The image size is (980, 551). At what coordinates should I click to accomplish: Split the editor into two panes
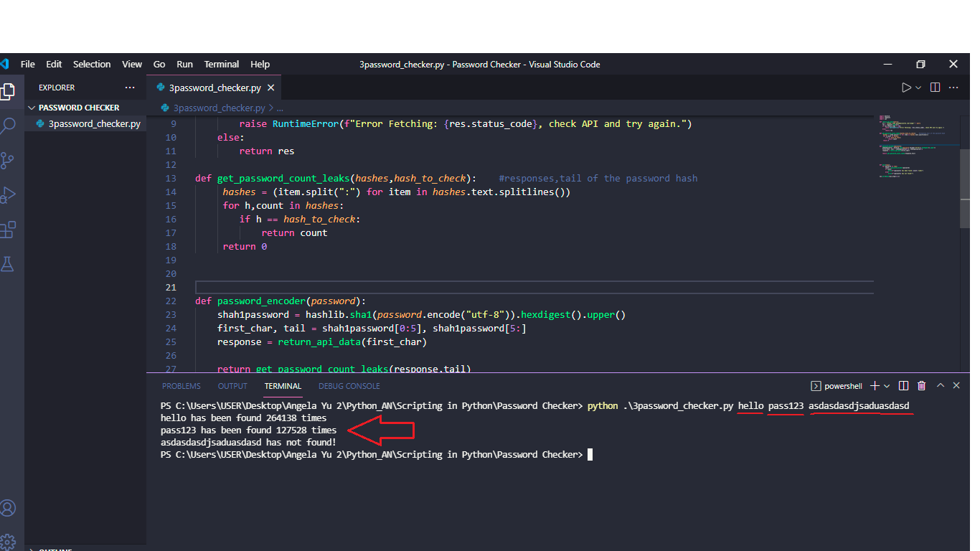point(933,86)
